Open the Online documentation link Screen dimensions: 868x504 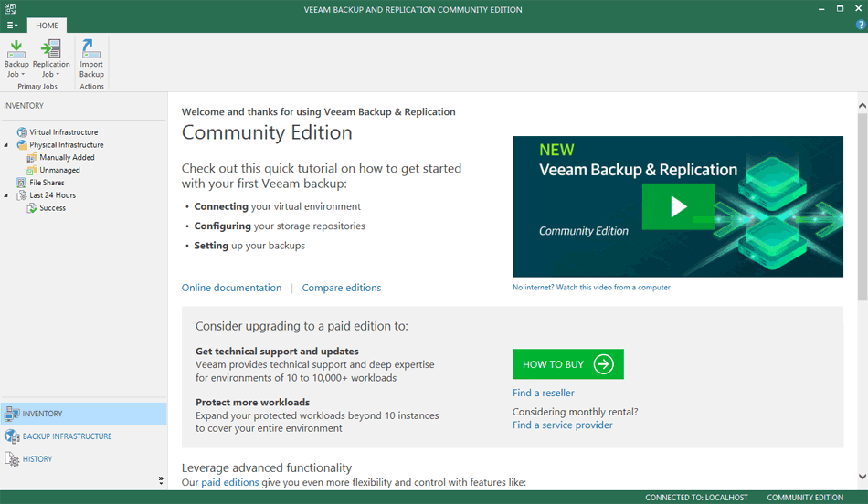point(231,288)
